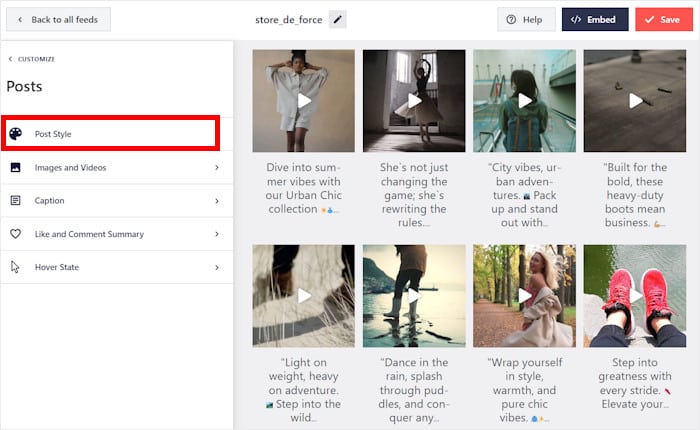The image size is (700, 430).
Task: Click the left arrow in Back to all feeds
Action: coord(20,20)
